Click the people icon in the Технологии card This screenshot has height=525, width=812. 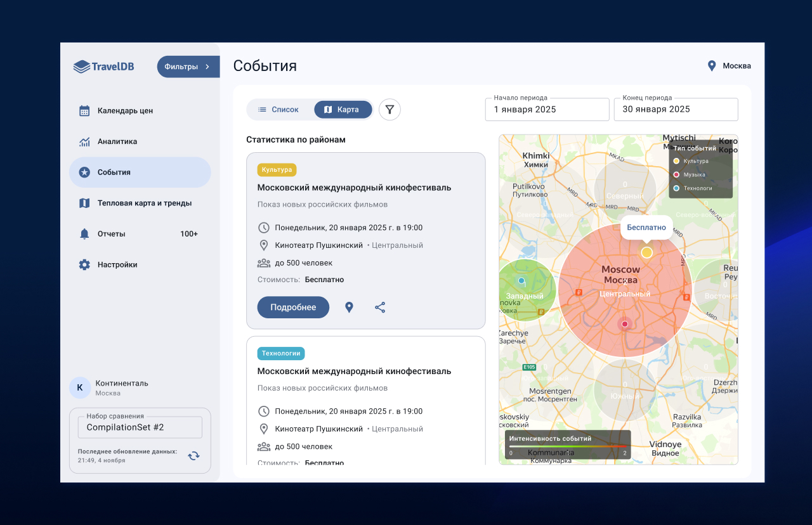point(264,447)
